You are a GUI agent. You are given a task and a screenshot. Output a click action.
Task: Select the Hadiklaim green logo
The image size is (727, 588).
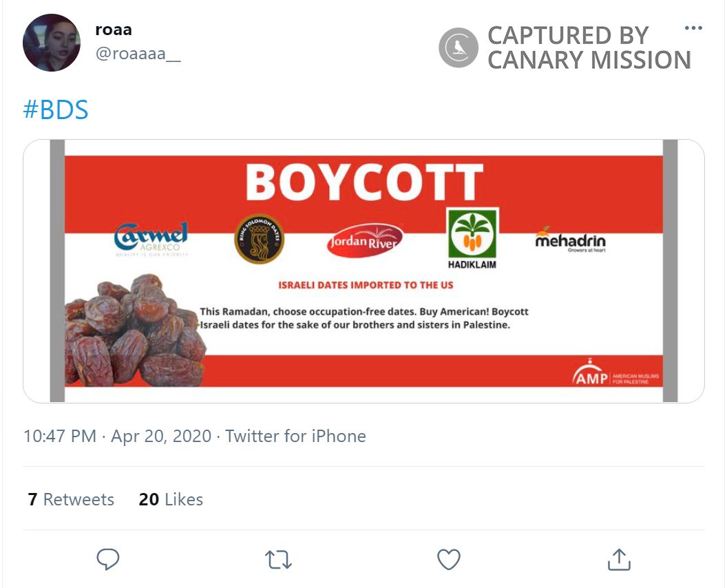tap(472, 238)
